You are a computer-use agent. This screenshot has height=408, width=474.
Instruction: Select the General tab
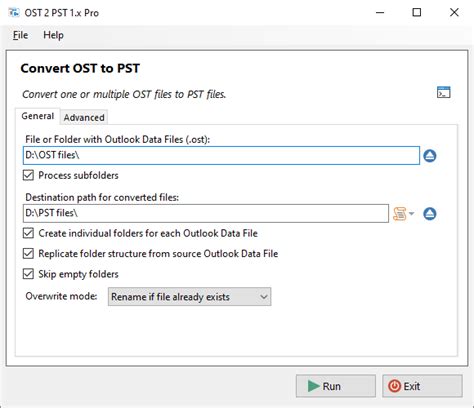point(38,116)
